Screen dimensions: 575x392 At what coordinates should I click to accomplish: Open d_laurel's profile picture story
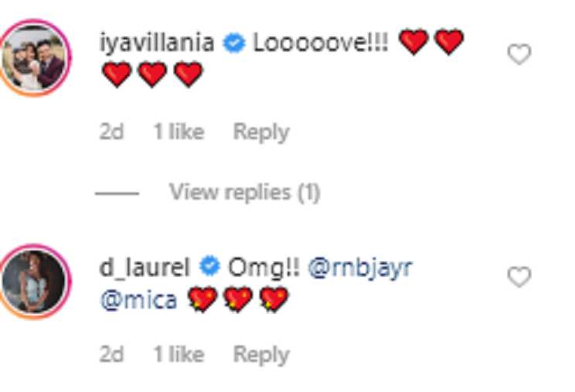click(34, 281)
